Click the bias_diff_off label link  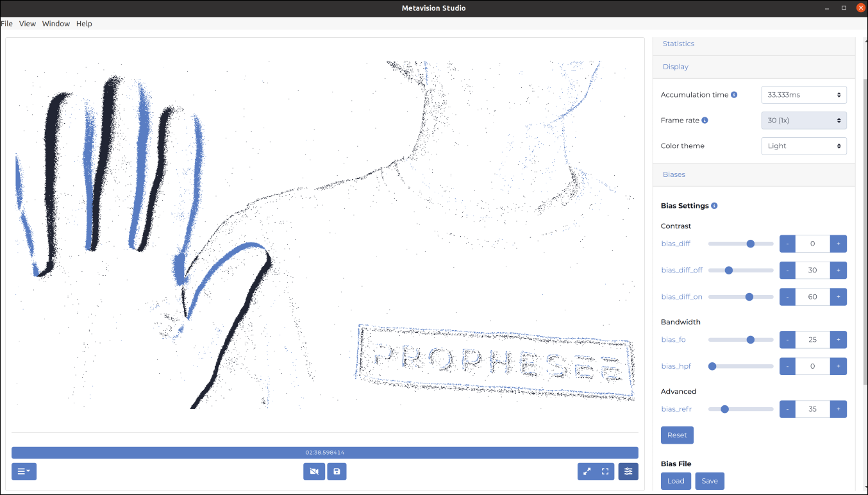(682, 271)
